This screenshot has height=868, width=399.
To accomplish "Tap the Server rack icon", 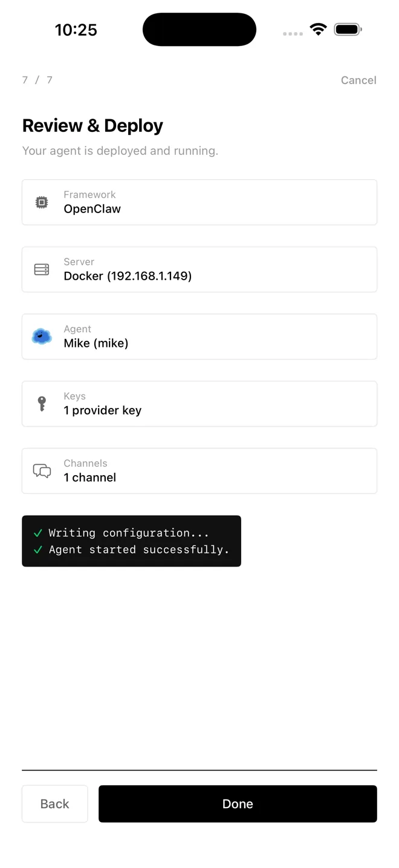I will pos(42,270).
